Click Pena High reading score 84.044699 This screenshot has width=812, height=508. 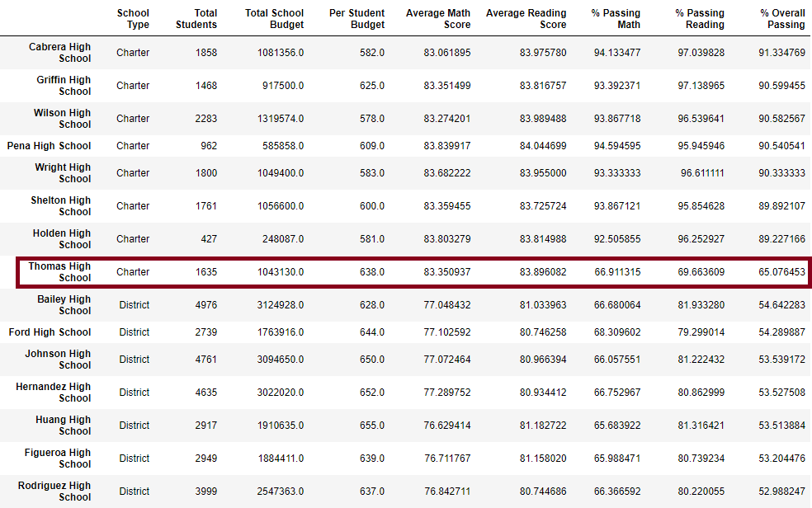click(x=543, y=146)
